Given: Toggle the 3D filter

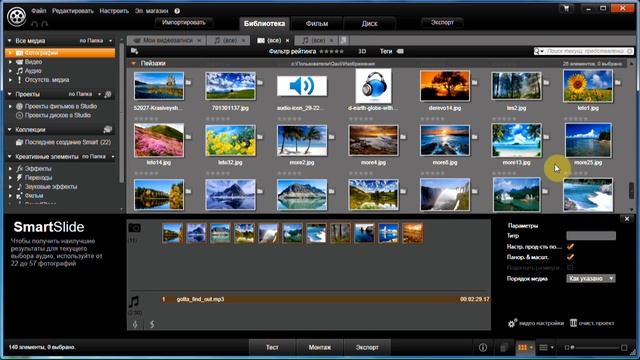Looking at the screenshot, I should [362, 51].
